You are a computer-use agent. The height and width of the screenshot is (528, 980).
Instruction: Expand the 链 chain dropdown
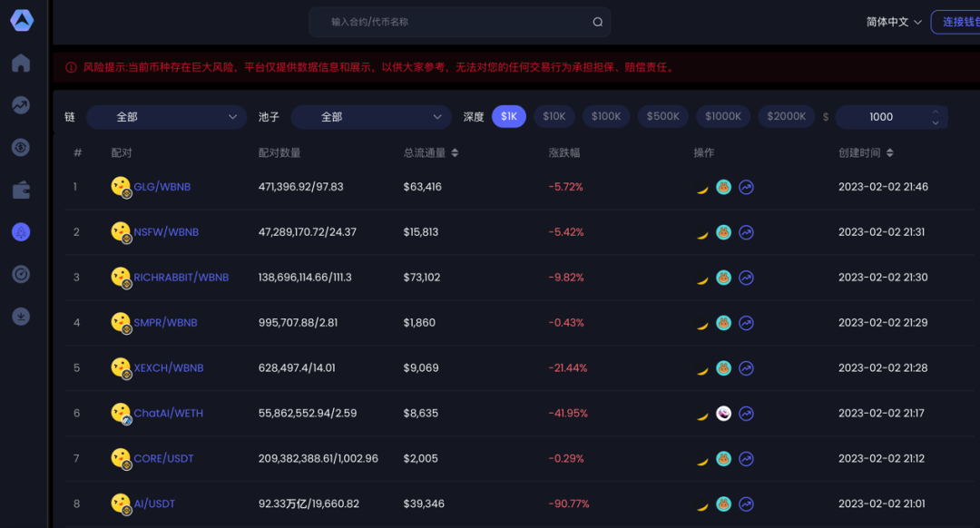166,117
